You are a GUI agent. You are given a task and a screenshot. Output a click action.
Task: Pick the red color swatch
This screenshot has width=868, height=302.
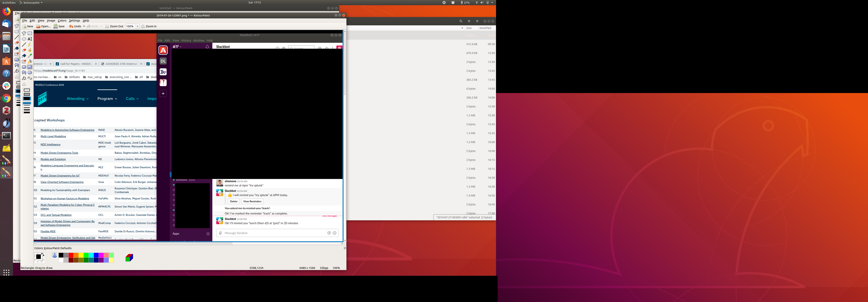click(71, 255)
